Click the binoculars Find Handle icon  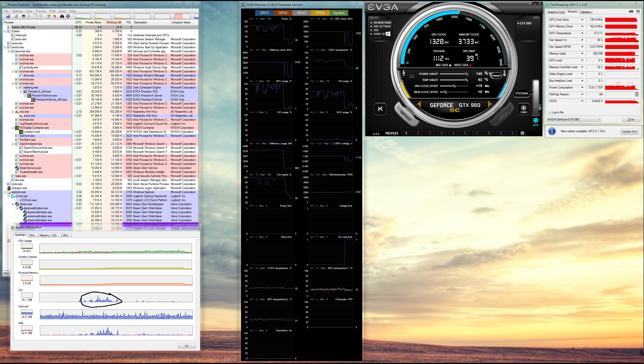62,16
